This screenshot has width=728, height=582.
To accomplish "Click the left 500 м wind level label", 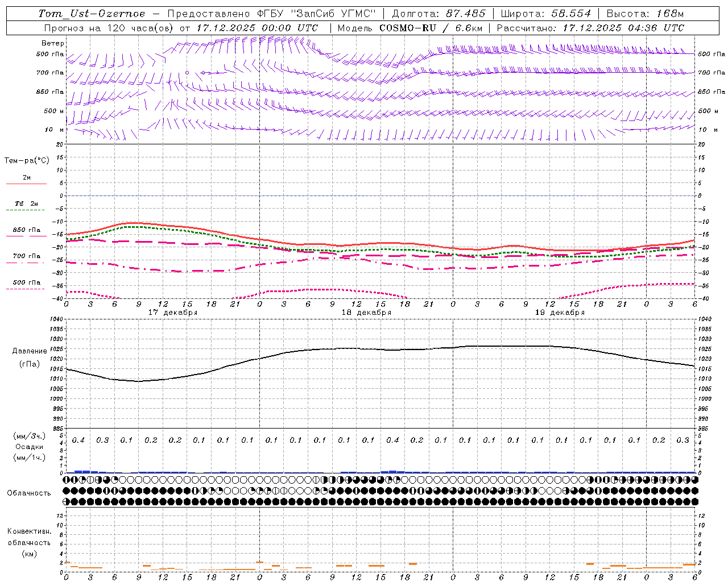I will point(54,111).
